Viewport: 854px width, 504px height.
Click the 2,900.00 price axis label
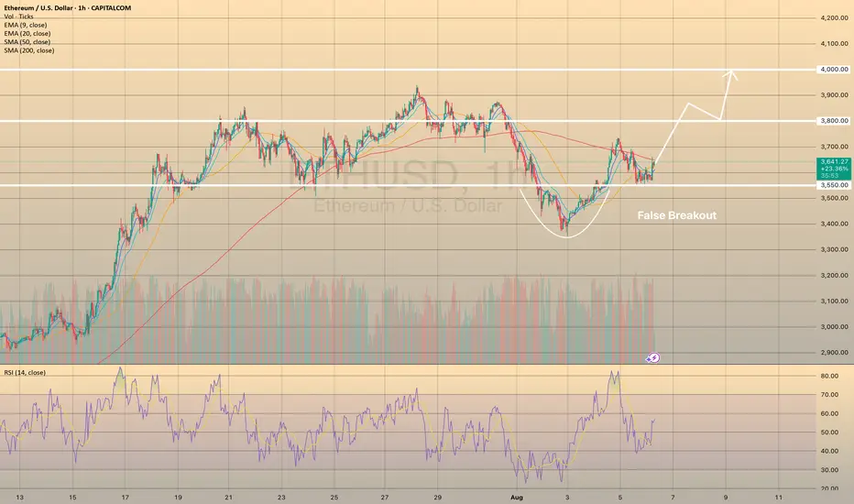click(x=835, y=353)
